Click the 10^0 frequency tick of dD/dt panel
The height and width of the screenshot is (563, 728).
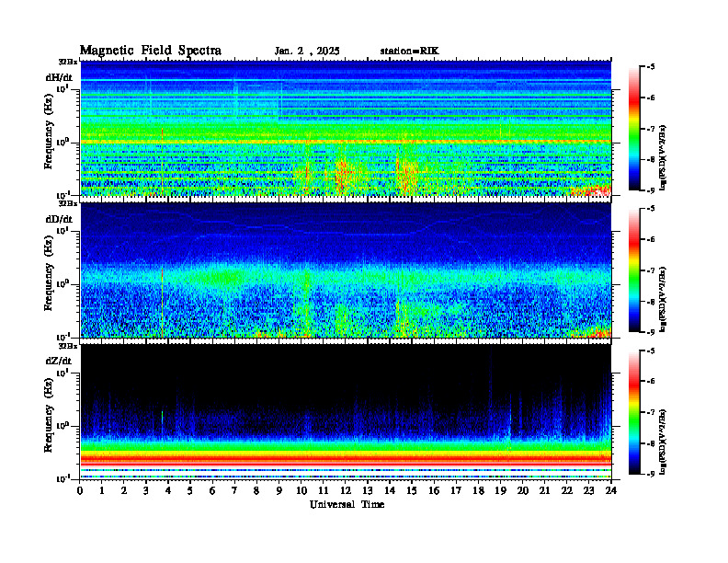63,283
